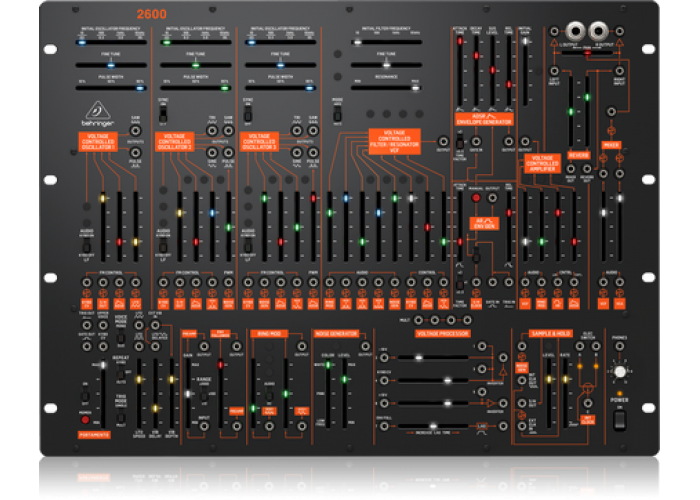Click the preamp input jack
Image resolution: width=700 pixels, height=500 pixels.
tap(204, 426)
